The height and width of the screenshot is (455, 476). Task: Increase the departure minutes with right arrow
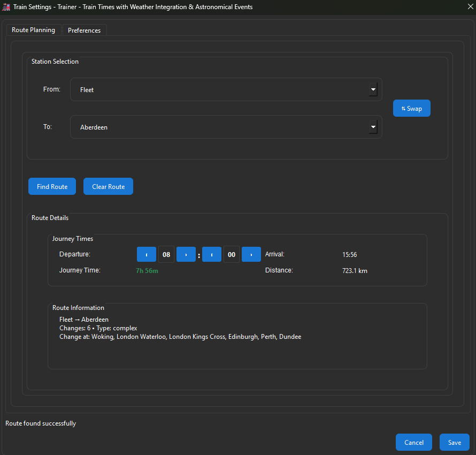(251, 254)
